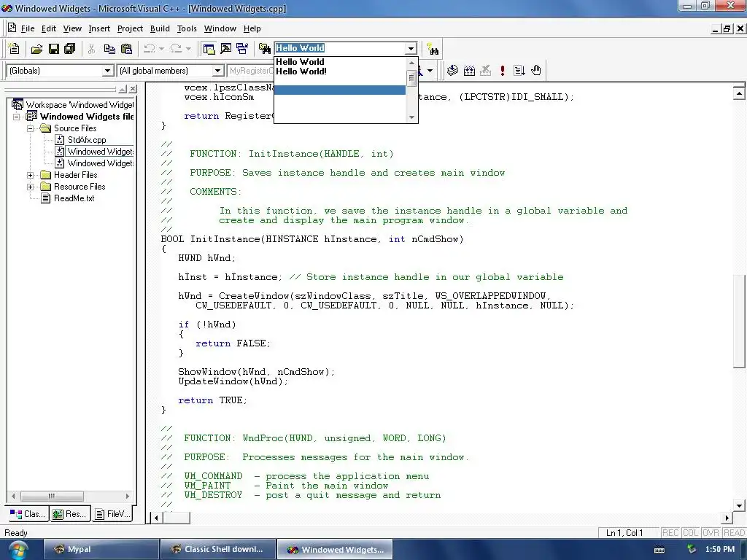Click the Search help binoculars icon
This screenshot has width=747, height=560.
tap(433, 49)
